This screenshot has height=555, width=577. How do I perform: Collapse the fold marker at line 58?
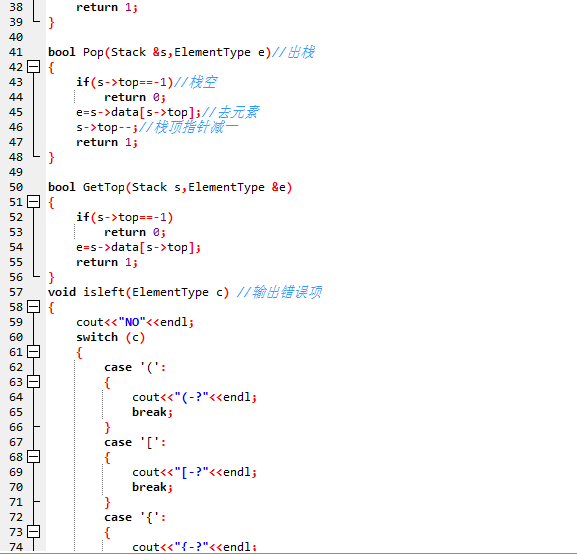[33, 307]
